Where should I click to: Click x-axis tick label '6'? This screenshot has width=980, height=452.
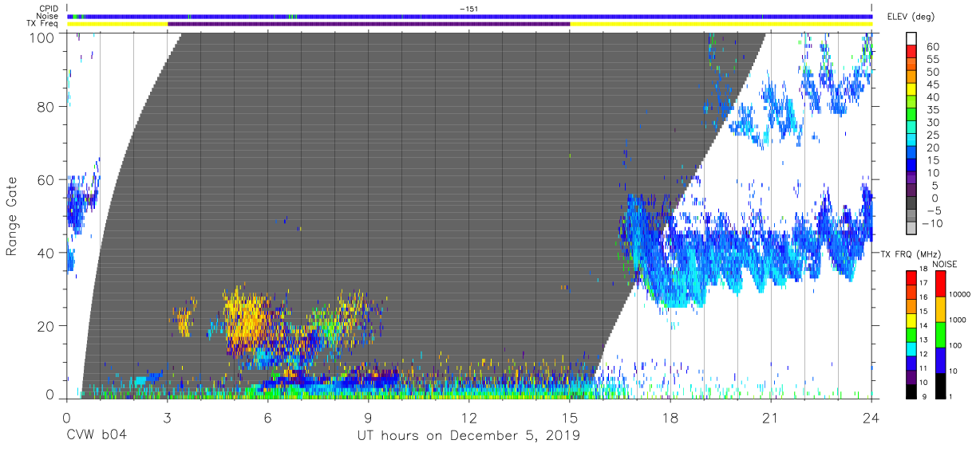tap(267, 418)
